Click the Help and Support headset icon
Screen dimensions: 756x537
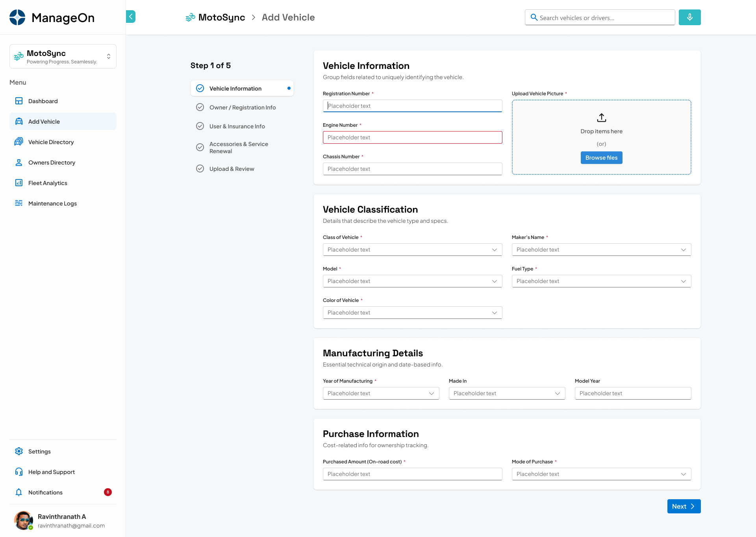(x=19, y=472)
